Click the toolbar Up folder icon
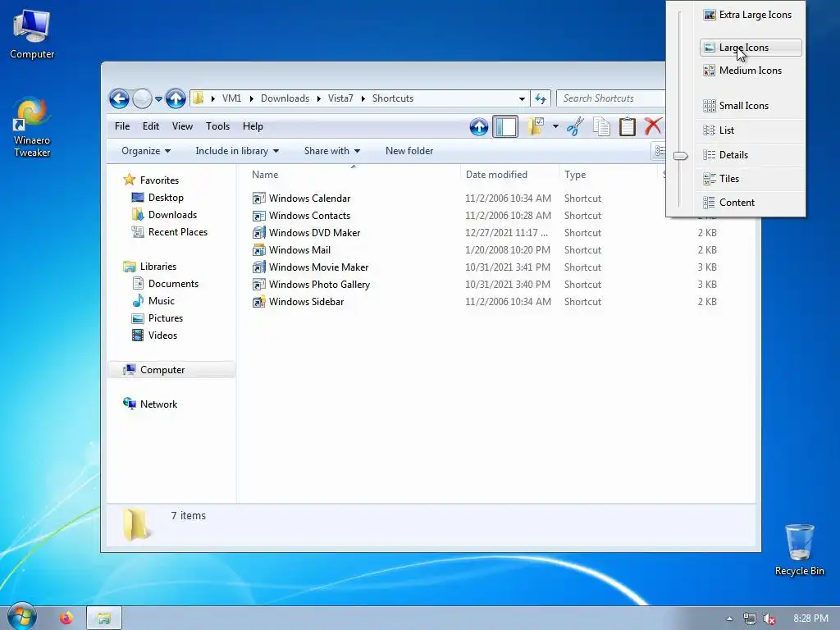The image size is (840, 630). (x=479, y=127)
